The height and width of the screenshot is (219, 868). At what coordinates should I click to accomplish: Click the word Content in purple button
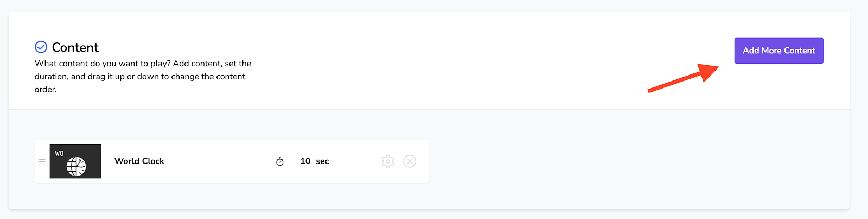click(x=800, y=51)
